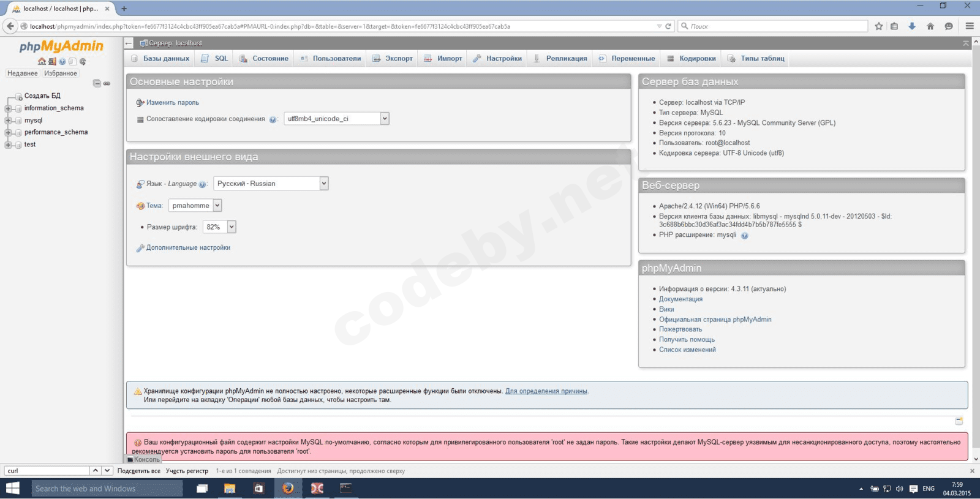Open the Настройки tab
Screen dimensions: 980x499
pos(497,59)
